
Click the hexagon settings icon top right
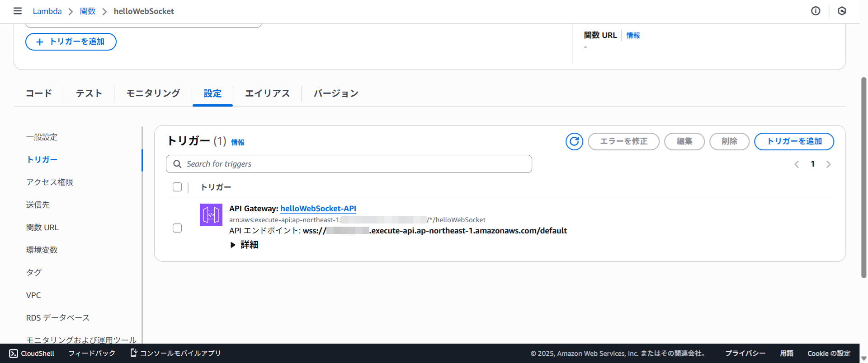click(842, 11)
